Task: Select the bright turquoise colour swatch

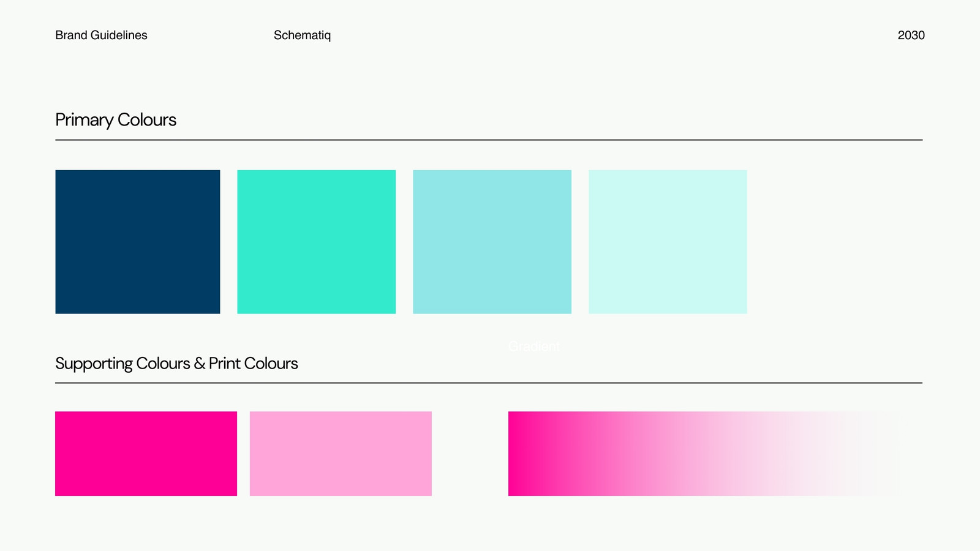Action: (316, 242)
